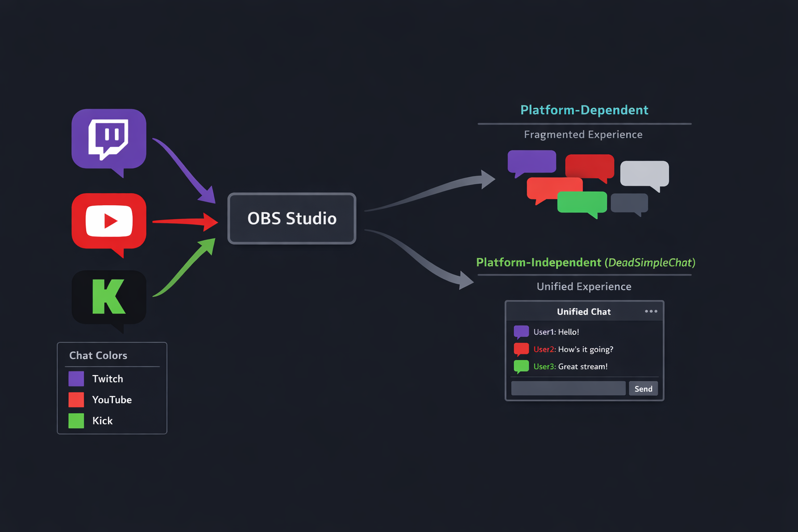Viewport: 798px width, 532px height.
Task: Click the Platform-Dependent heading
Action: (x=584, y=110)
